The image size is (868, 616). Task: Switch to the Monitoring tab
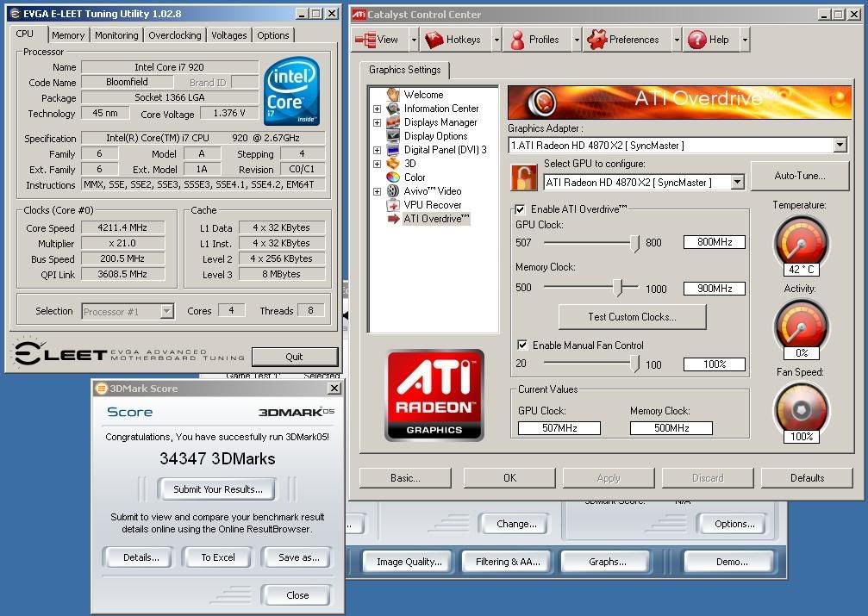pyautogui.click(x=116, y=35)
